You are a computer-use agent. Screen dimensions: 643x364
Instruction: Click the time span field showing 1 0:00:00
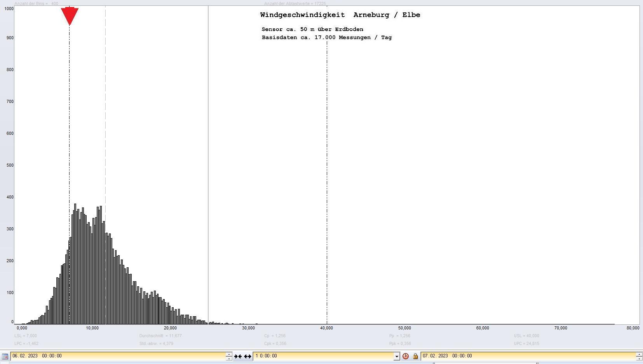coord(323,356)
